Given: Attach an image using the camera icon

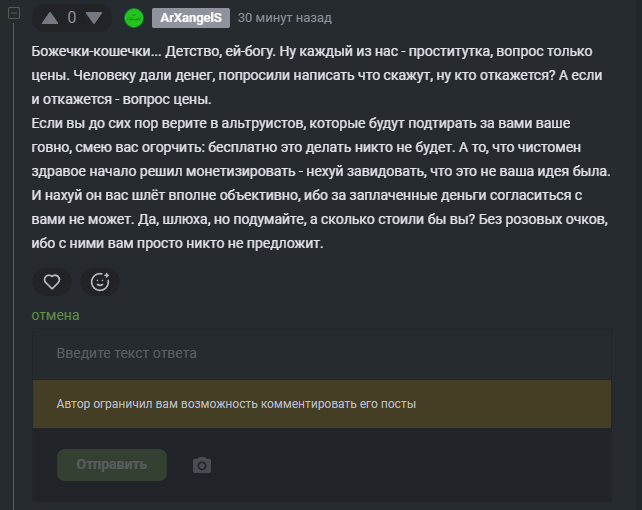Looking at the screenshot, I should pos(202,465).
